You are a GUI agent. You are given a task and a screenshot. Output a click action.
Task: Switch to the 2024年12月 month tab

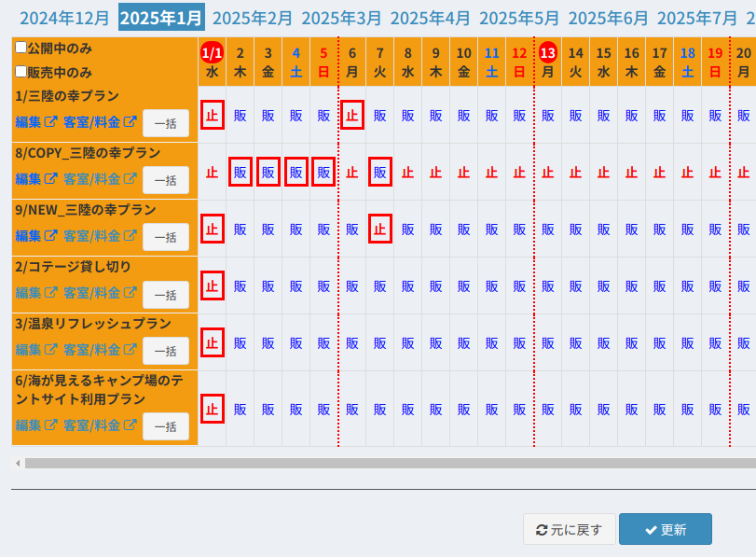pyautogui.click(x=64, y=19)
